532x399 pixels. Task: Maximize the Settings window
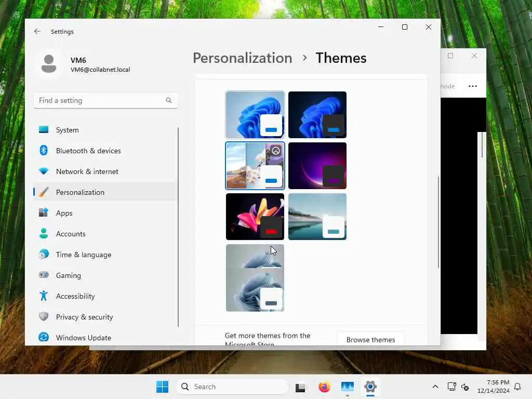click(404, 27)
